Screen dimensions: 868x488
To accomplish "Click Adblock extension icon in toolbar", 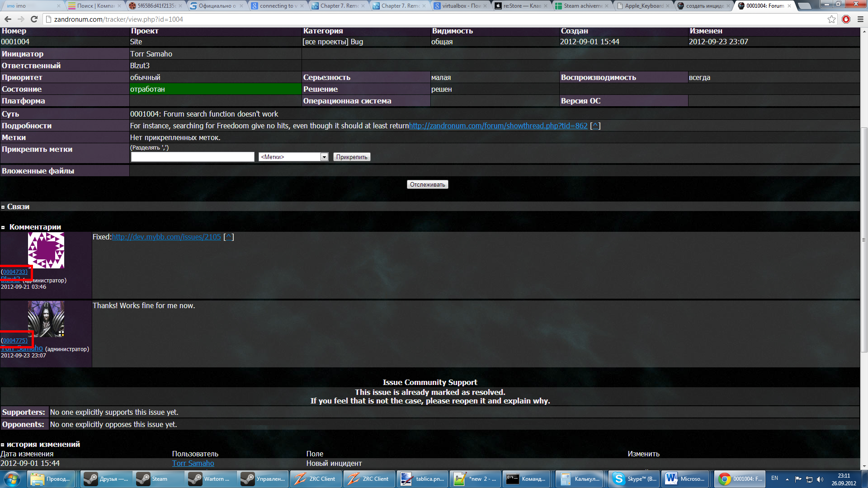I will [846, 19].
